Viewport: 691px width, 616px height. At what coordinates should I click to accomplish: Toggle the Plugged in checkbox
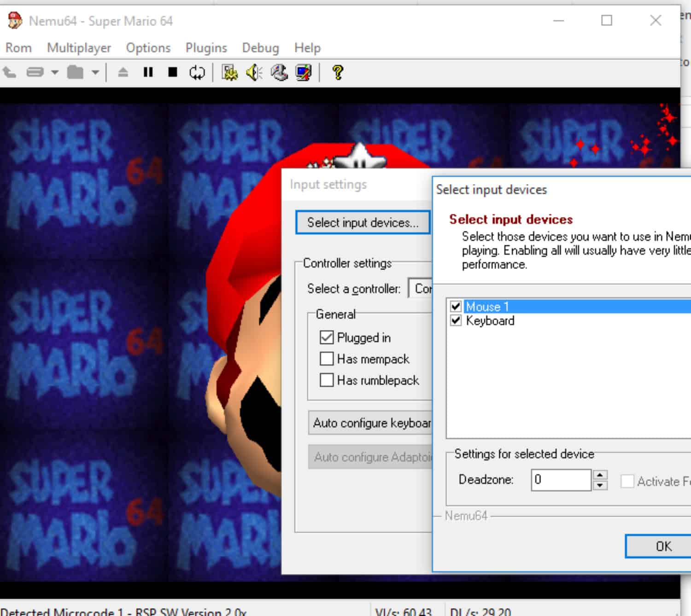pyautogui.click(x=327, y=337)
